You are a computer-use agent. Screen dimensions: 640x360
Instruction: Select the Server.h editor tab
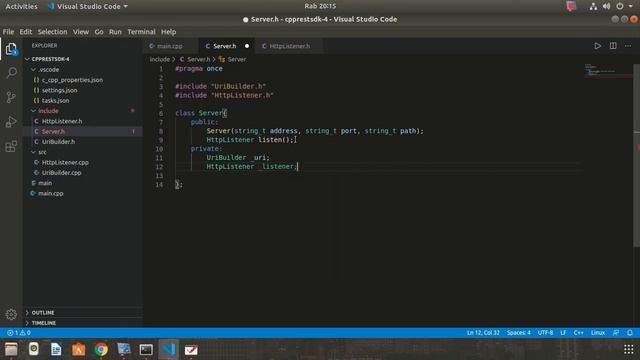point(225,46)
